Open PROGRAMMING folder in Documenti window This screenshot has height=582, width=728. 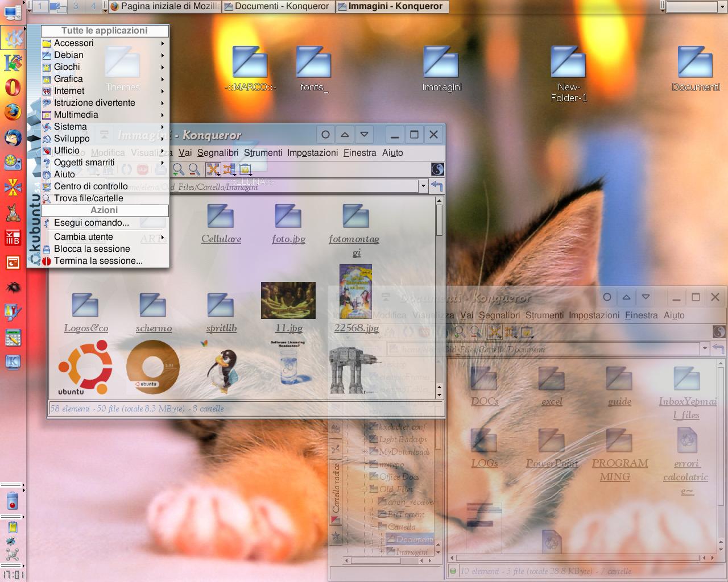coord(619,455)
